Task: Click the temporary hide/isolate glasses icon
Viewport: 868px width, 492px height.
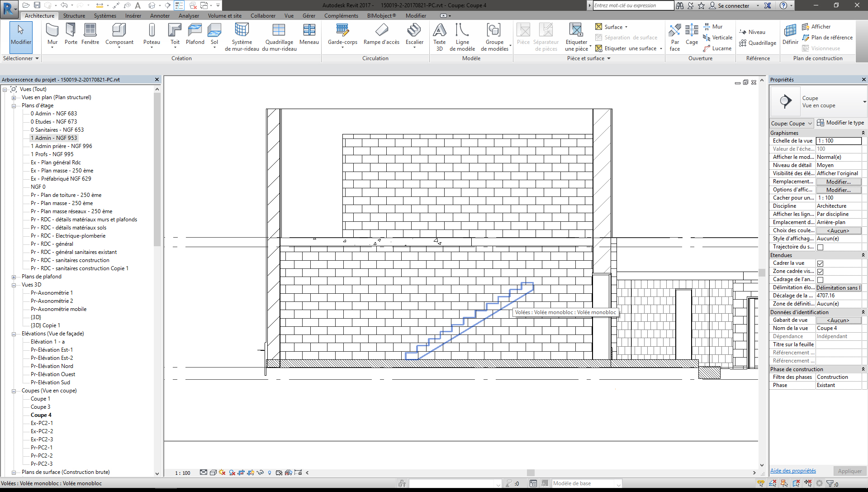Action: (x=260, y=473)
